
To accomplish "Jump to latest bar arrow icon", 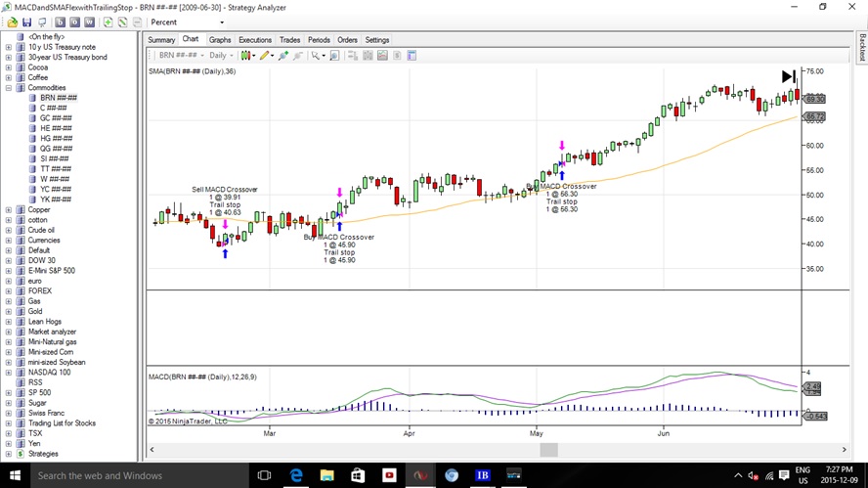I will (x=789, y=76).
